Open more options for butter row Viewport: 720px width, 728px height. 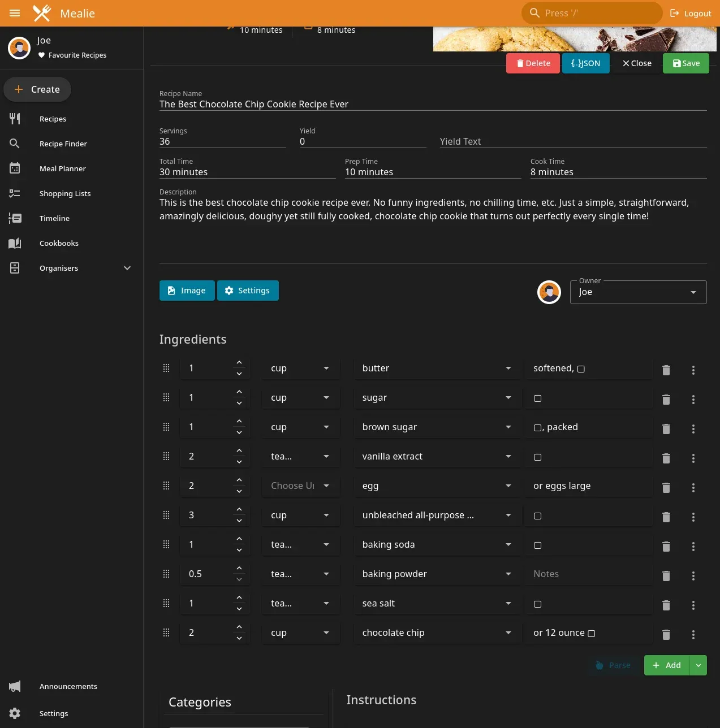(x=693, y=370)
